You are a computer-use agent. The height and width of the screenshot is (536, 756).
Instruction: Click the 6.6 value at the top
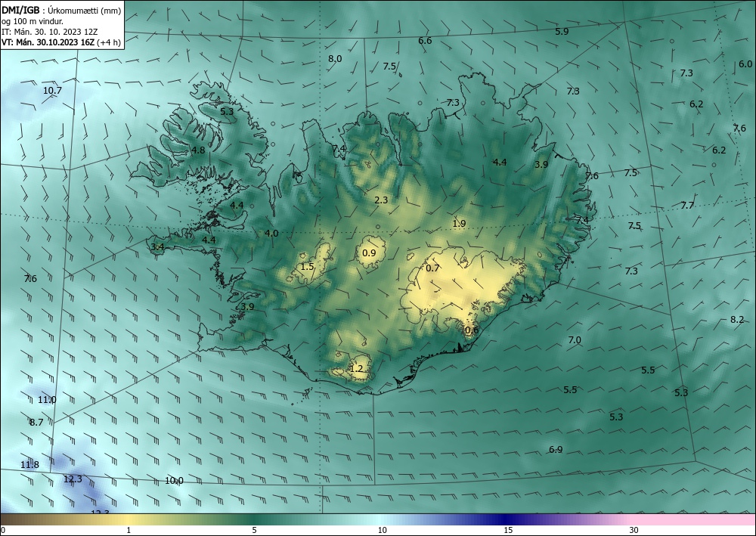click(x=425, y=41)
